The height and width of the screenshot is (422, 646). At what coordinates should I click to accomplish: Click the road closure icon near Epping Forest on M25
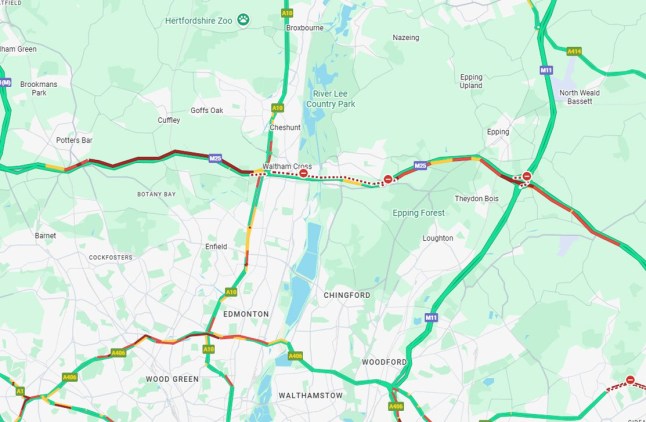click(x=388, y=179)
